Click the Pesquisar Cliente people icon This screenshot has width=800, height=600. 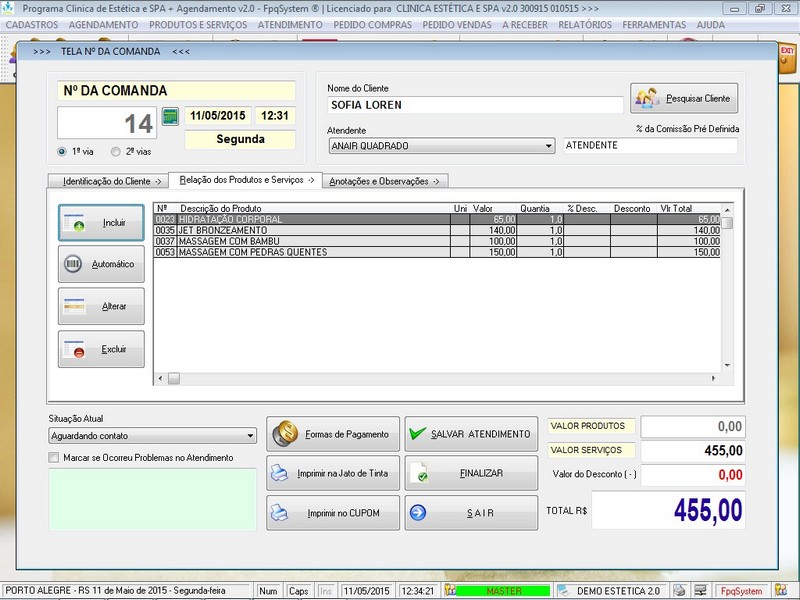(647, 98)
